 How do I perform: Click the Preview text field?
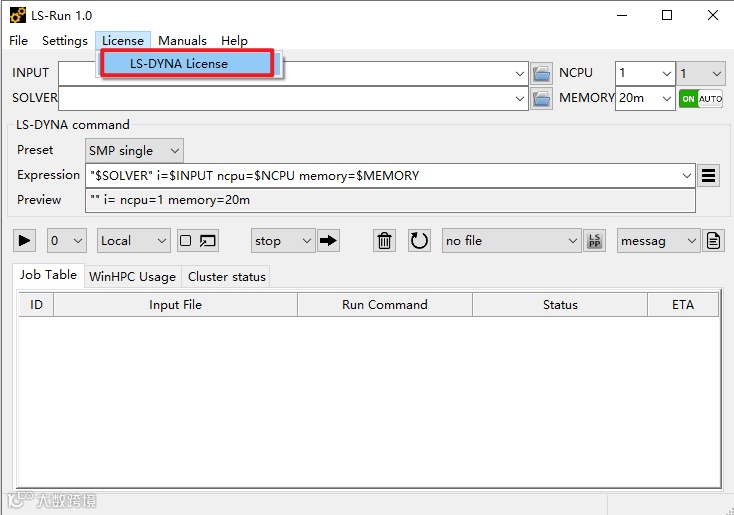point(390,200)
